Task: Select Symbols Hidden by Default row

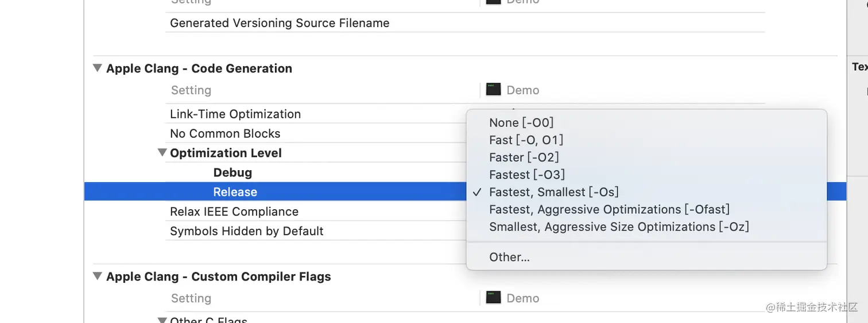Action: (247, 231)
